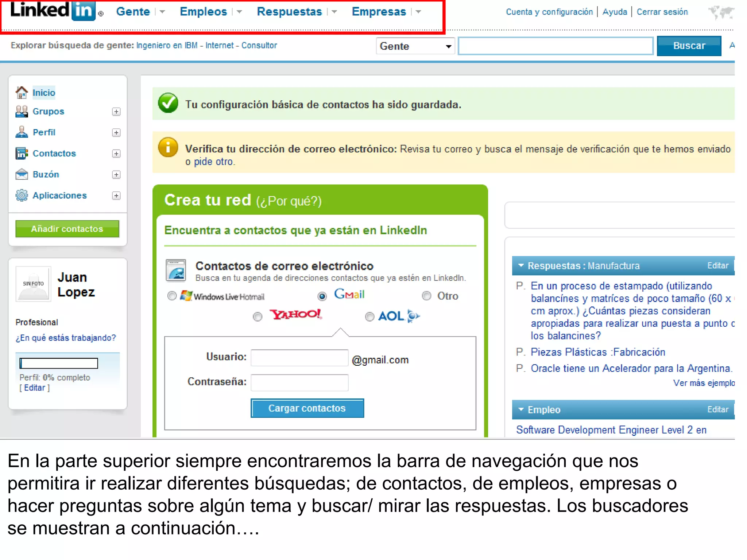Click the Añadir contactos button
Screen dimensions: 747x560
(67, 229)
